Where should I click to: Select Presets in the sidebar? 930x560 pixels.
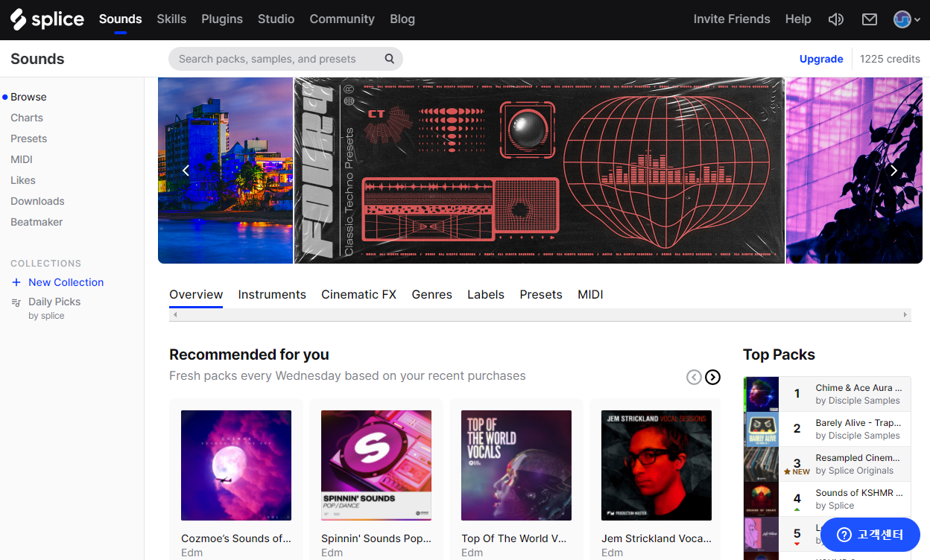(28, 139)
